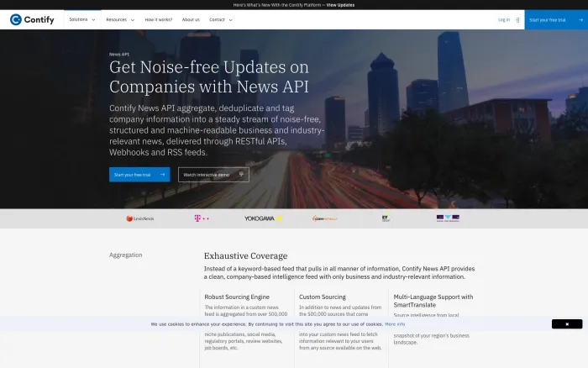Screen dimensions: 588x368
Task: Go to How it works? page
Action: tap(159, 20)
